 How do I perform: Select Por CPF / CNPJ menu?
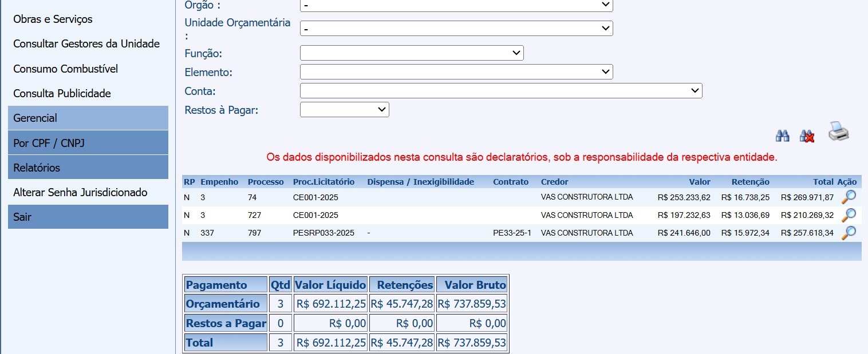88,143
